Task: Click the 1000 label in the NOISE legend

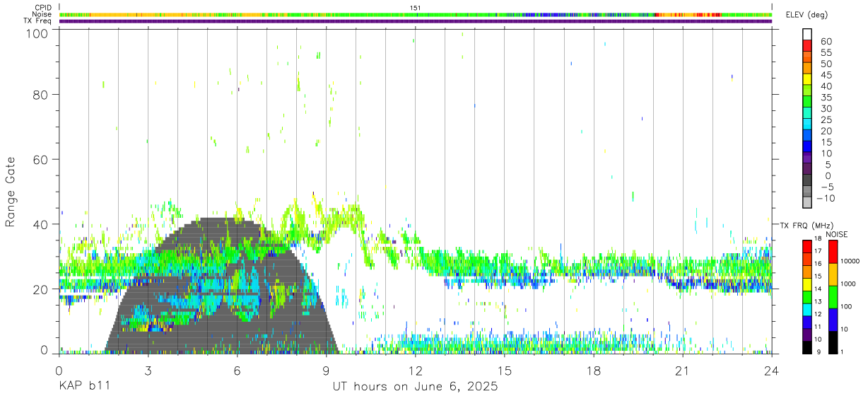Action: click(849, 284)
